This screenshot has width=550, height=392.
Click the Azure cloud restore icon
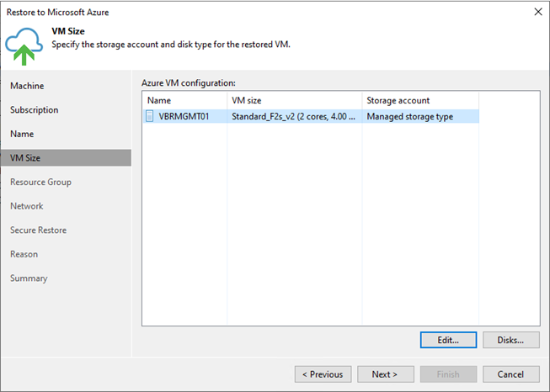pyautogui.click(x=23, y=44)
